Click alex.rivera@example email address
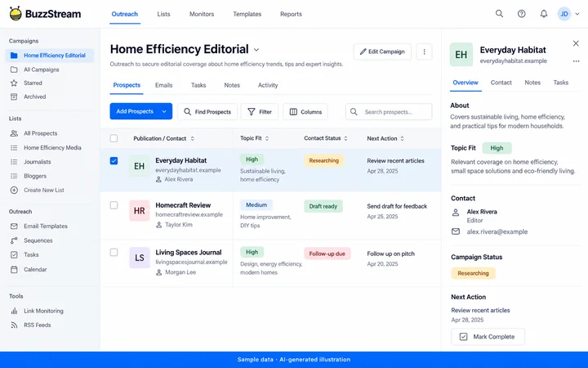The image size is (588, 368). (497, 231)
